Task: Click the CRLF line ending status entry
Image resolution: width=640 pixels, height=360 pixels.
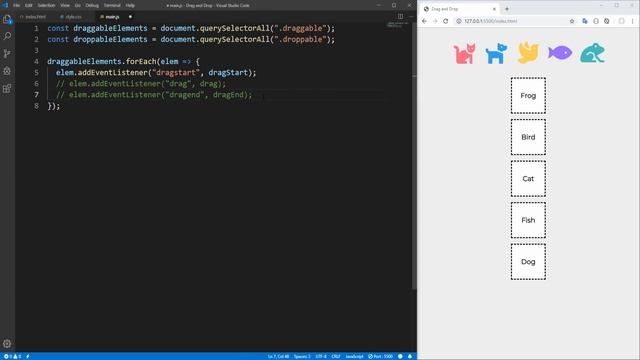Action: 336,356
